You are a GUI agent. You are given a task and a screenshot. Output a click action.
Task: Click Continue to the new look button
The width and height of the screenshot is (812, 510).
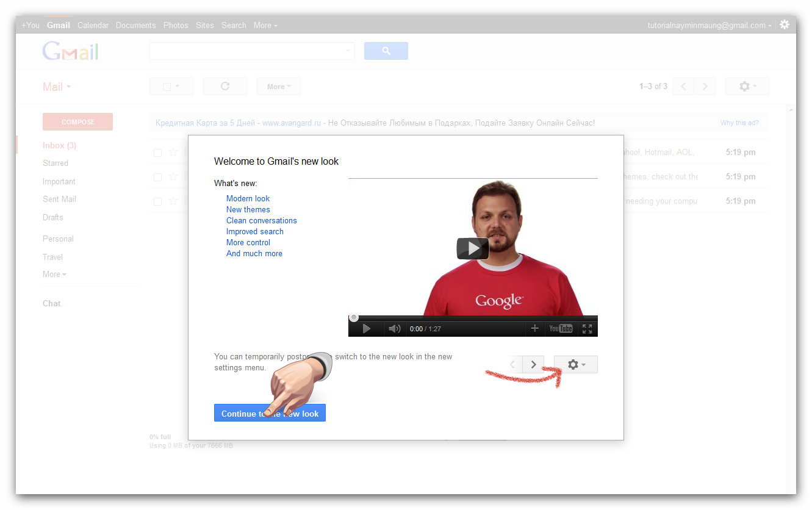[270, 413]
